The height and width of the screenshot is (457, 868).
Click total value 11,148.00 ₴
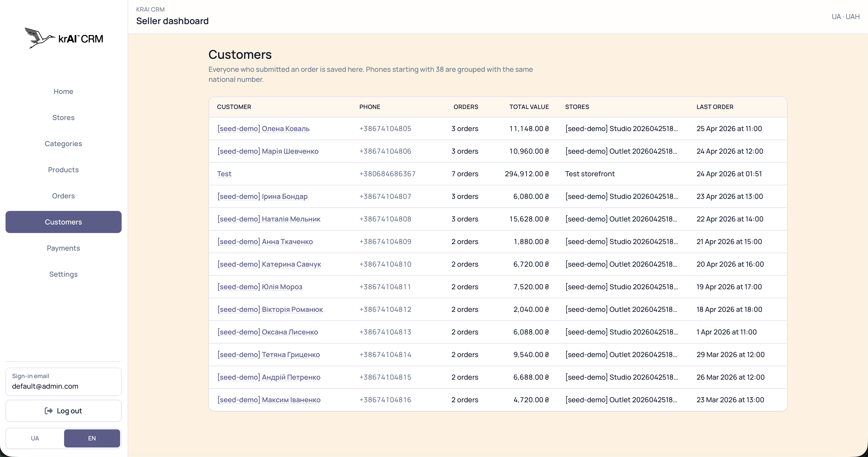click(x=529, y=129)
